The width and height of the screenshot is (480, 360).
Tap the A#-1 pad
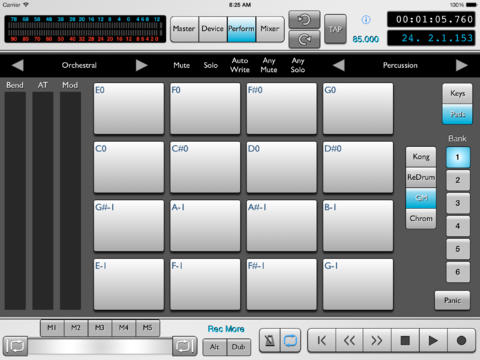pyautogui.click(x=281, y=226)
